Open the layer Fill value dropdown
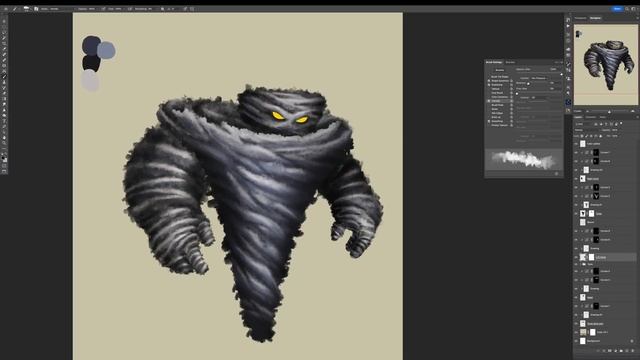The image size is (640, 360). 615,136
